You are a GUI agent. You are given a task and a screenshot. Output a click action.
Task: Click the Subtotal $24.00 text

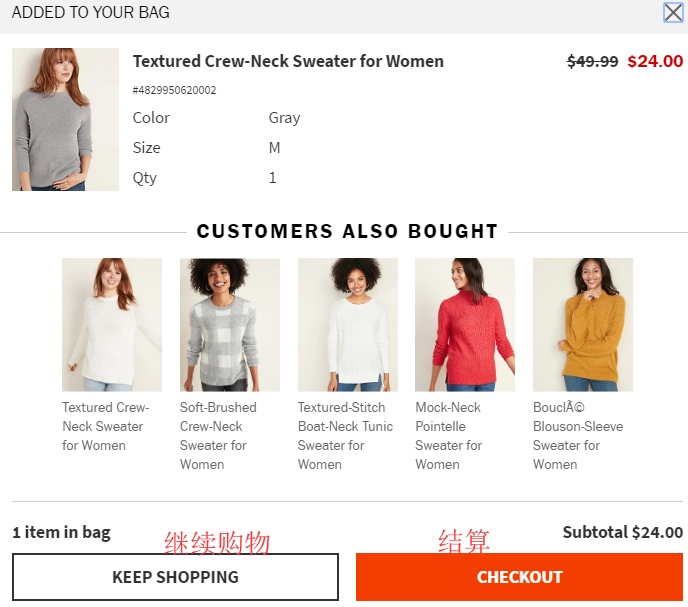point(622,532)
